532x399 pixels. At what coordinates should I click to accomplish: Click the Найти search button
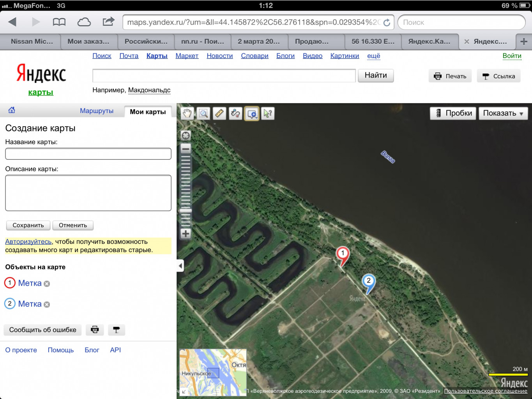pos(376,76)
